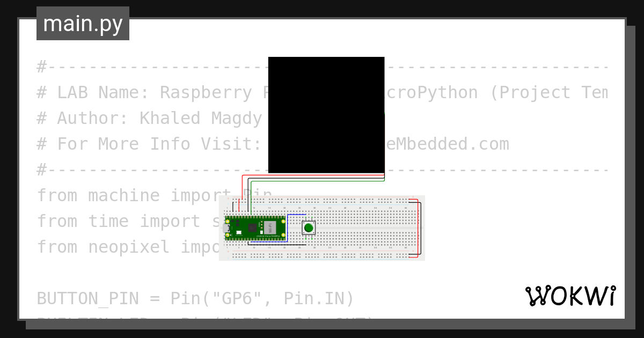Select the Raspberry Pi Pico W board
The width and height of the screenshot is (644, 338).
(254, 228)
